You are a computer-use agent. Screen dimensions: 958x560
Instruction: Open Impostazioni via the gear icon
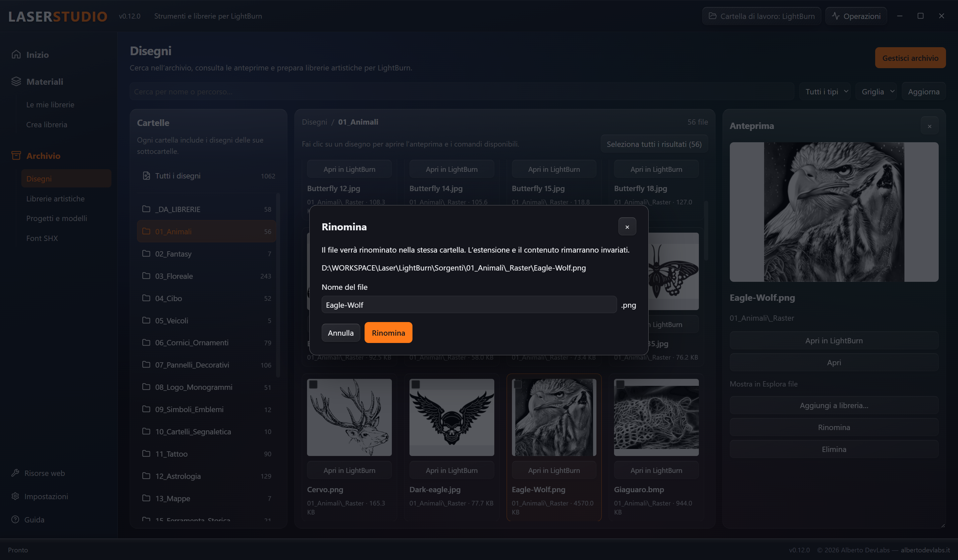pos(15,496)
